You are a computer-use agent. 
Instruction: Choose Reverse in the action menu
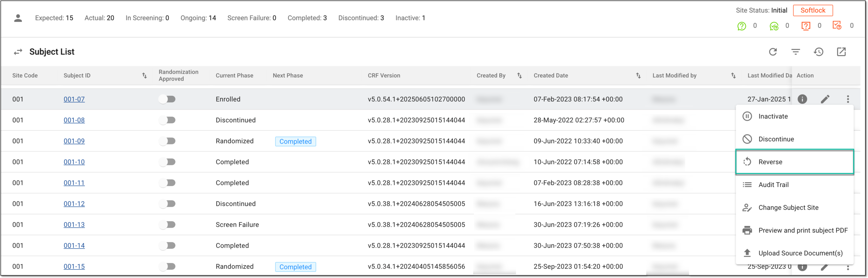click(x=794, y=162)
